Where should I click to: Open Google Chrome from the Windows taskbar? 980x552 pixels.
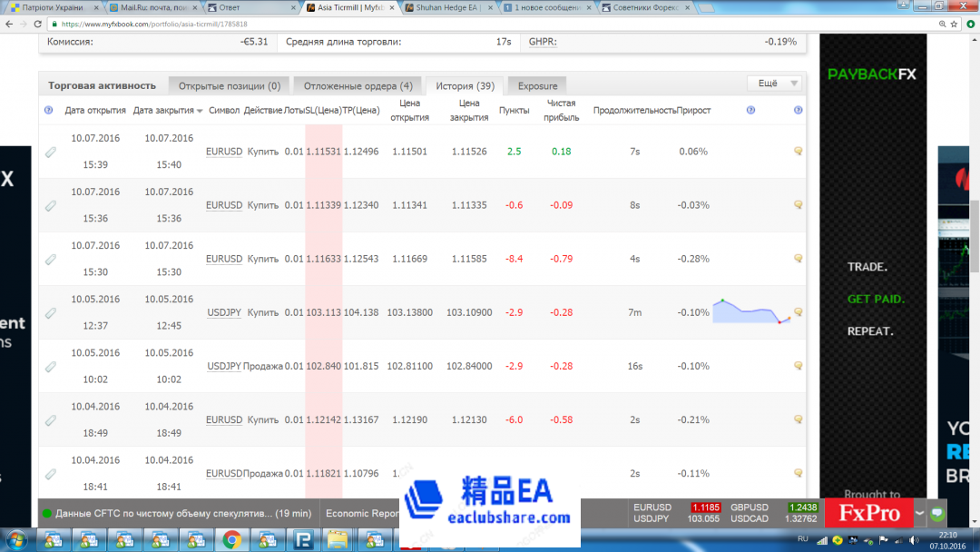click(x=231, y=541)
